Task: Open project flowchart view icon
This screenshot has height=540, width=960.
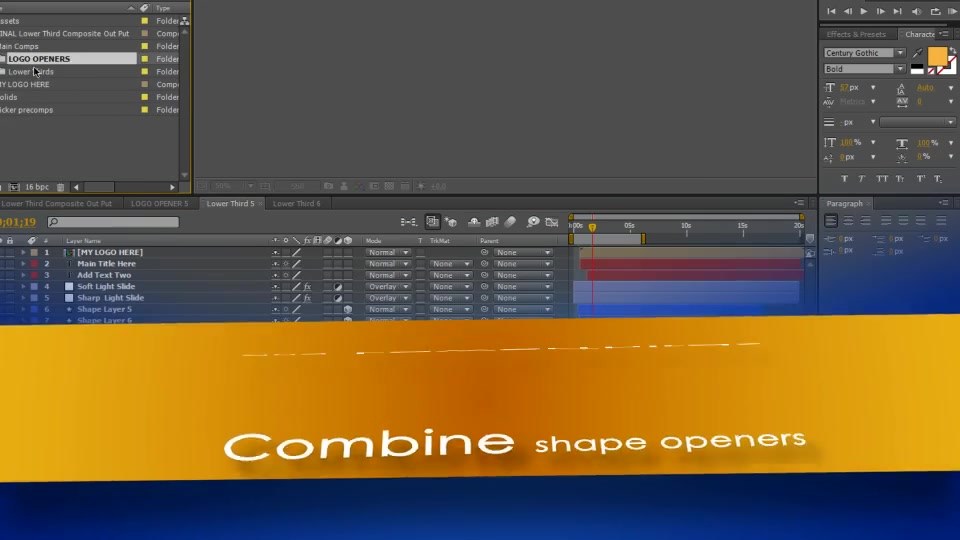Action: coord(184,21)
